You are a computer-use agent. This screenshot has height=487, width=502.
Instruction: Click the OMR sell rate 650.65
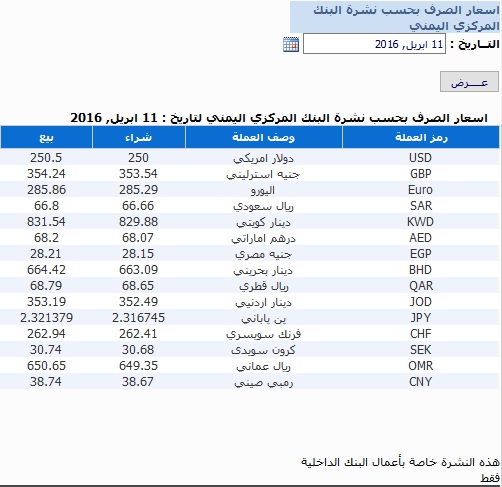click(x=46, y=366)
